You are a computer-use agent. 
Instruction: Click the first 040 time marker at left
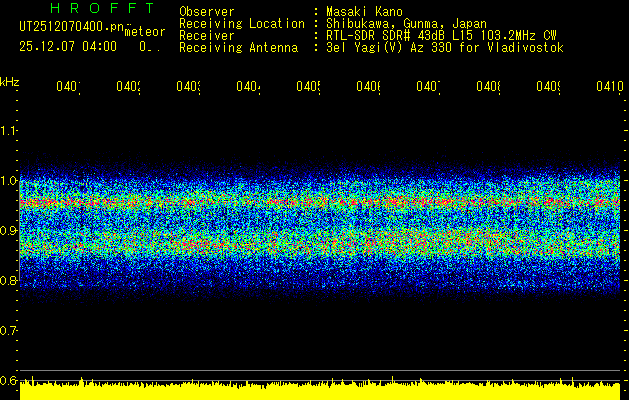(x=68, y=87)
